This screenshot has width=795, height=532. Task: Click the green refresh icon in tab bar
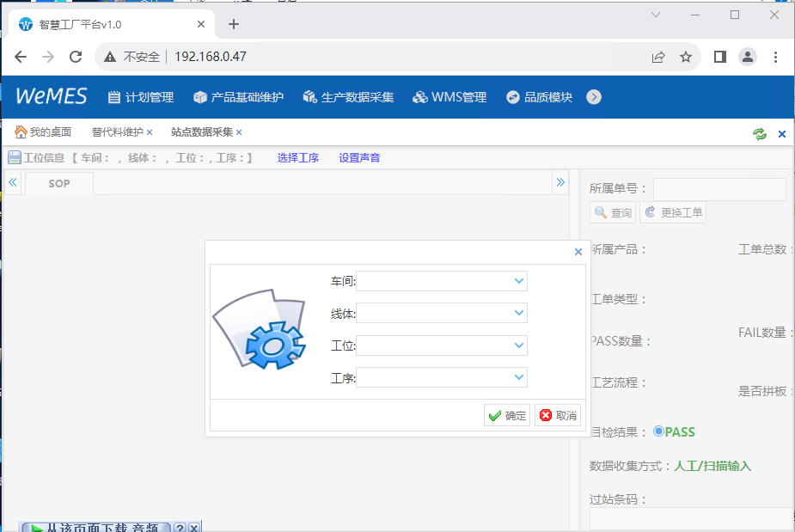point(759,133)
